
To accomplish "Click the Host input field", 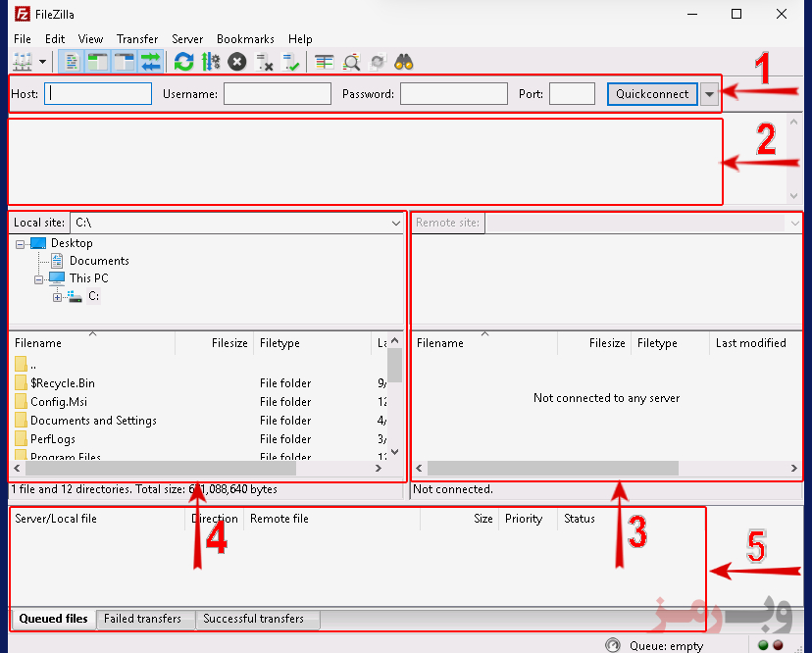I will (x=98, y=94).
